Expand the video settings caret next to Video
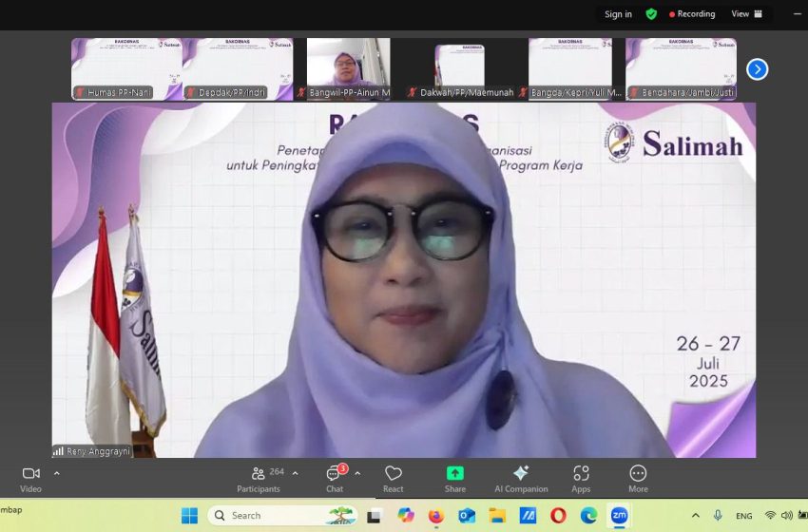Screen dimensions: 808x532 (x=56, y=473)
